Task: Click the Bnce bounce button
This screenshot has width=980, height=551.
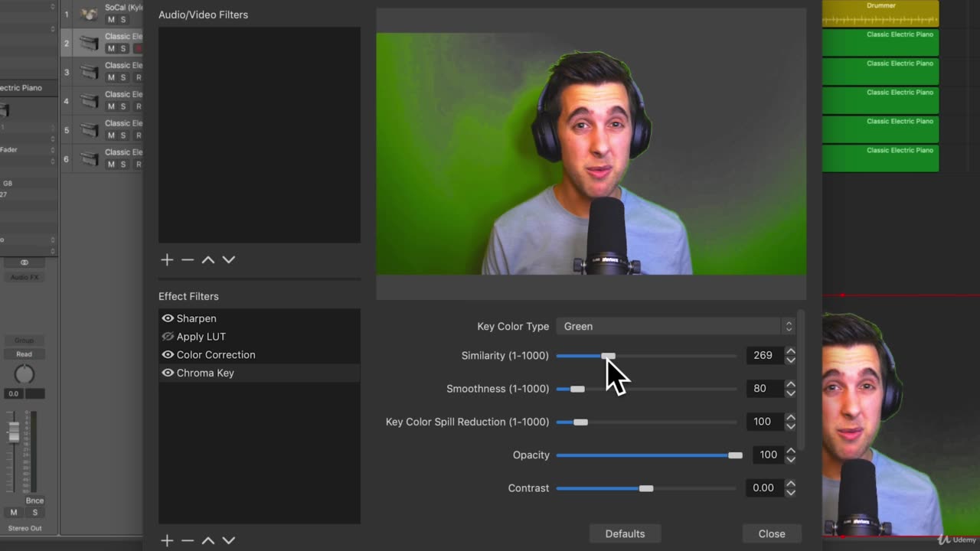Action: [34, 500]
